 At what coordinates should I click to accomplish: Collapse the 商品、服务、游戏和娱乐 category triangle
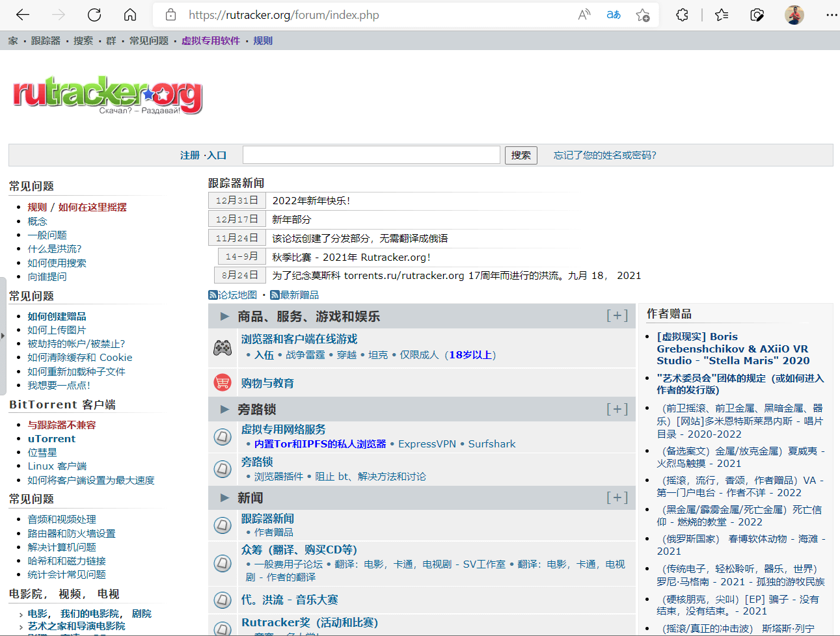point(224,316)
